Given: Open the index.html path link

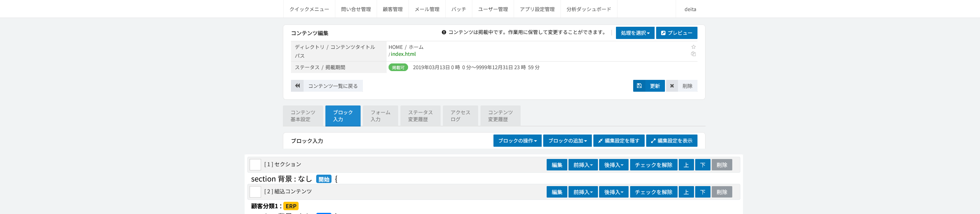Looking at the screenshot, I should pos(403,54).
